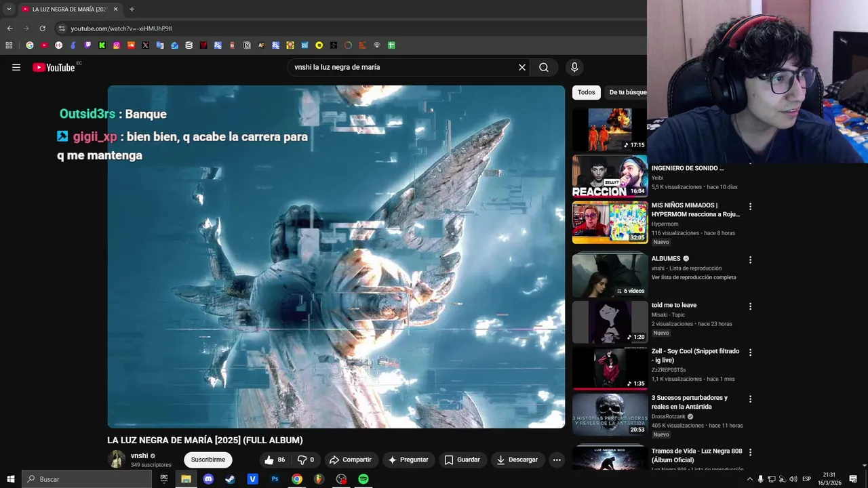Image resolution: width=868 pixels, height=488 pixels.
Task: Share the video with Compartir
Action: [x=350, y=460]
